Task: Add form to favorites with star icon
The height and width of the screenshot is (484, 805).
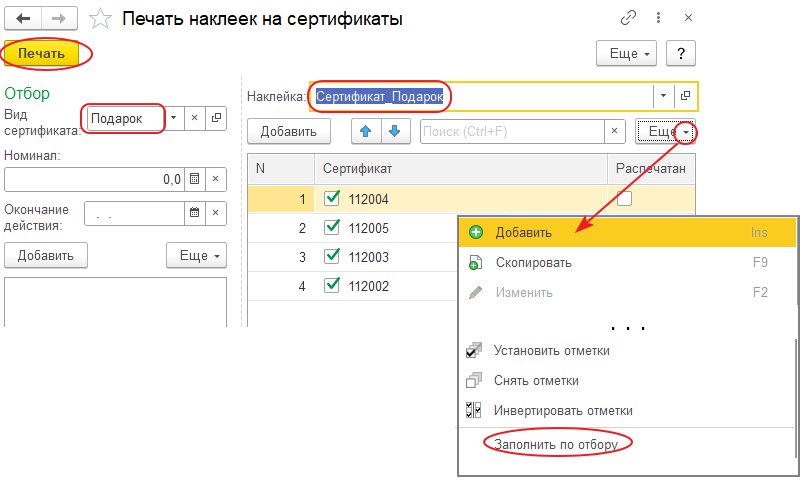Action: pos(100,20)
